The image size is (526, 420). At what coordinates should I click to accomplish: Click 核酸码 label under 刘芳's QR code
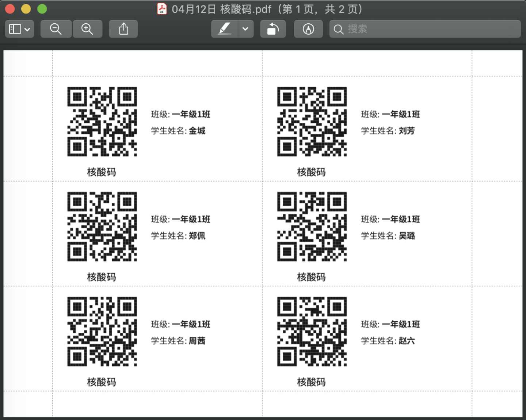[x=311, y=172]
